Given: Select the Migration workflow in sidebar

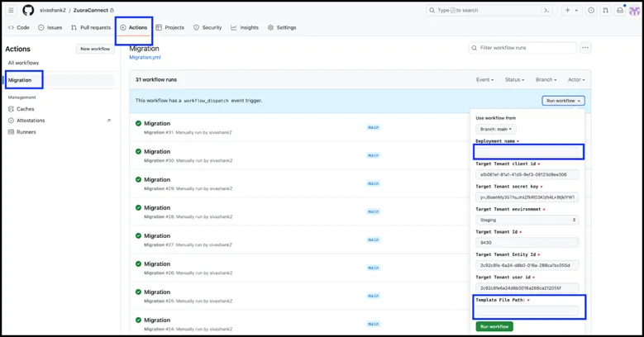Looking at the screenshot, I should pyautogui.click(x=20, y=80).
